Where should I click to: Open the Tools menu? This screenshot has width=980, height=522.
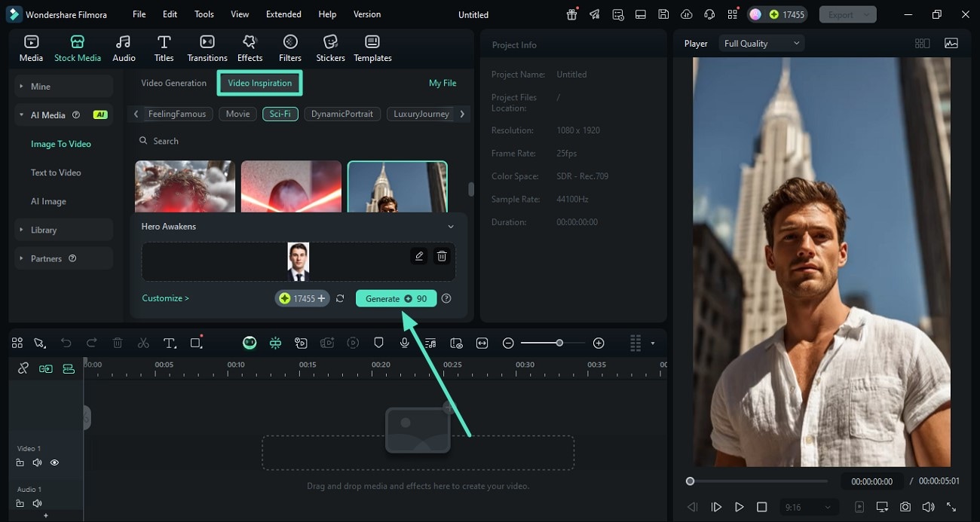[x=204, y=14]
